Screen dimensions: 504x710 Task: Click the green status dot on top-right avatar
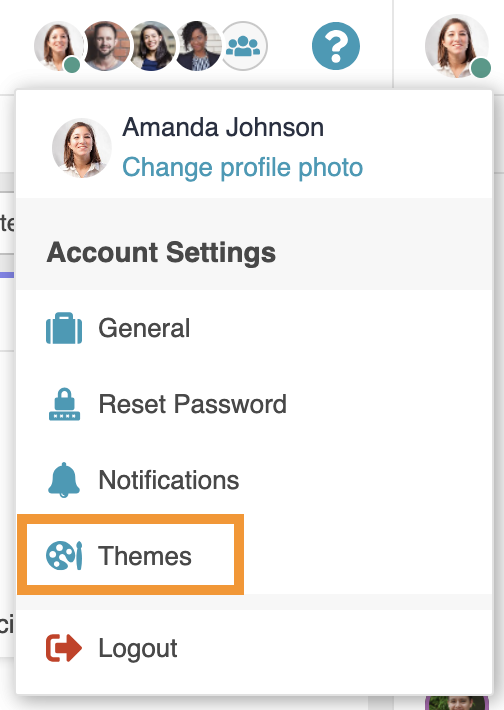[480, 68]
